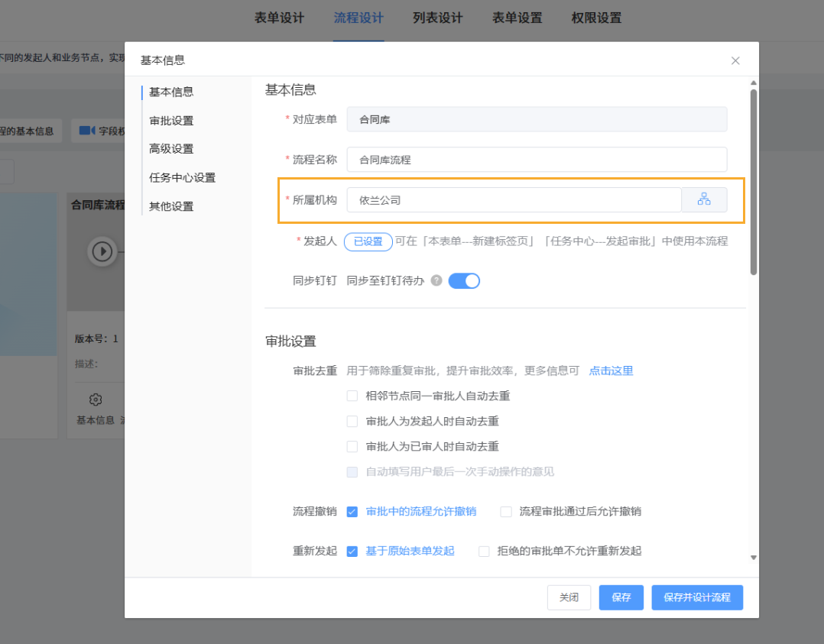Click the 保存 button
This screenshot has width=824, height=644.
(x=621, y=597)
